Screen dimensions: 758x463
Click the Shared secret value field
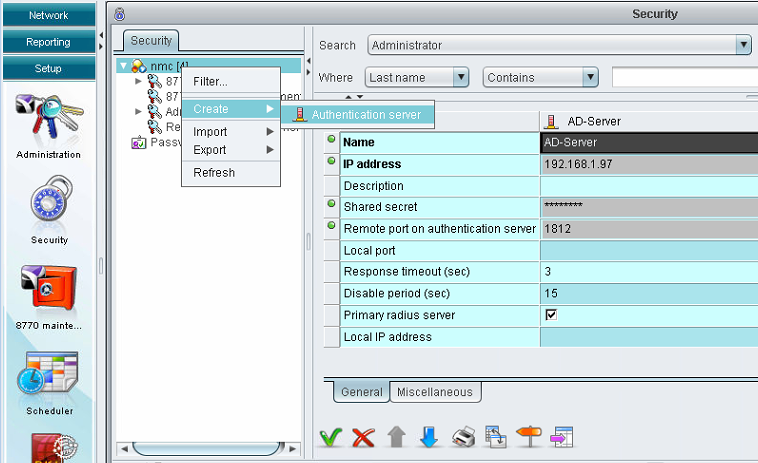(x=649, y=207)
